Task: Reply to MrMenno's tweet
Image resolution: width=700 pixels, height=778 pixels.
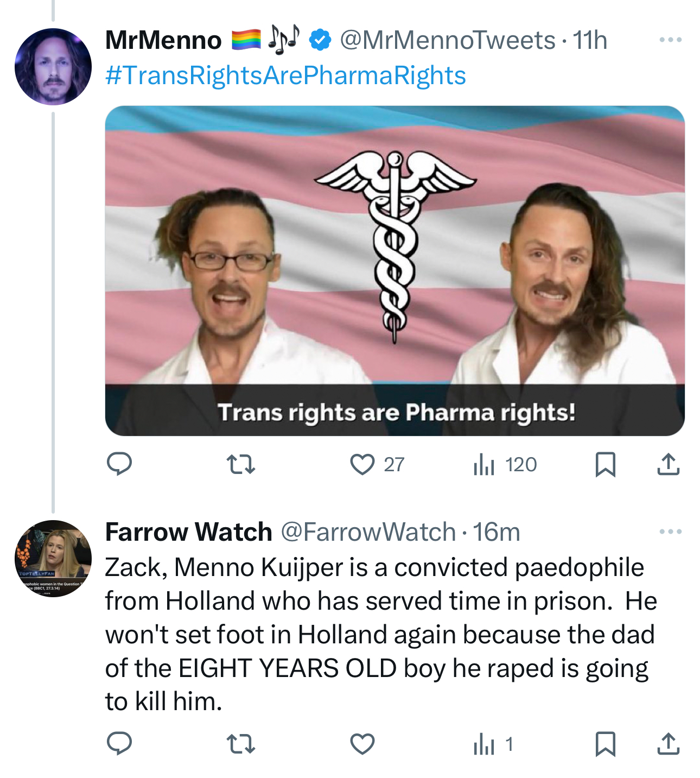Action: (119, 464)
